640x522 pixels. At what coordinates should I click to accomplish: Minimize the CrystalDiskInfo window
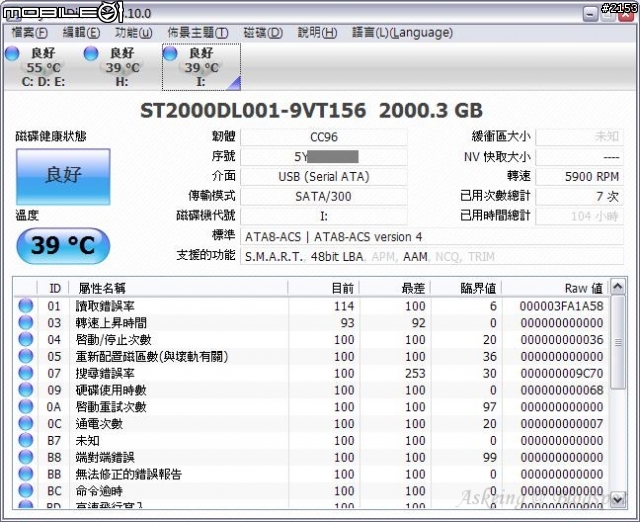pyautogui.click(x=590, y=14)
